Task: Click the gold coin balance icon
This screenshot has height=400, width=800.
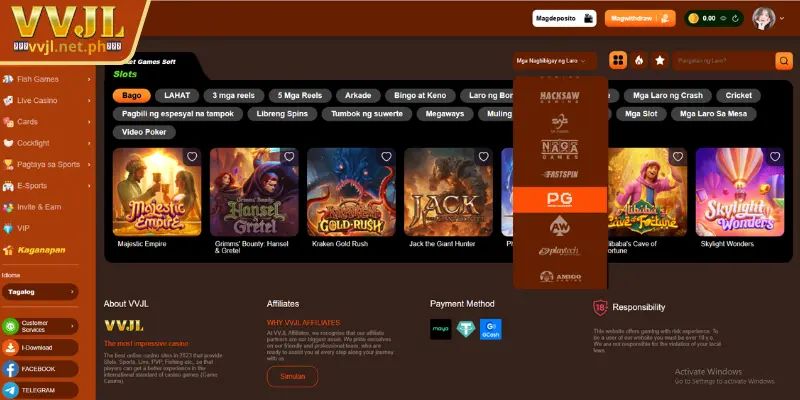Action: pyautogui.click(x=693, y=18)
